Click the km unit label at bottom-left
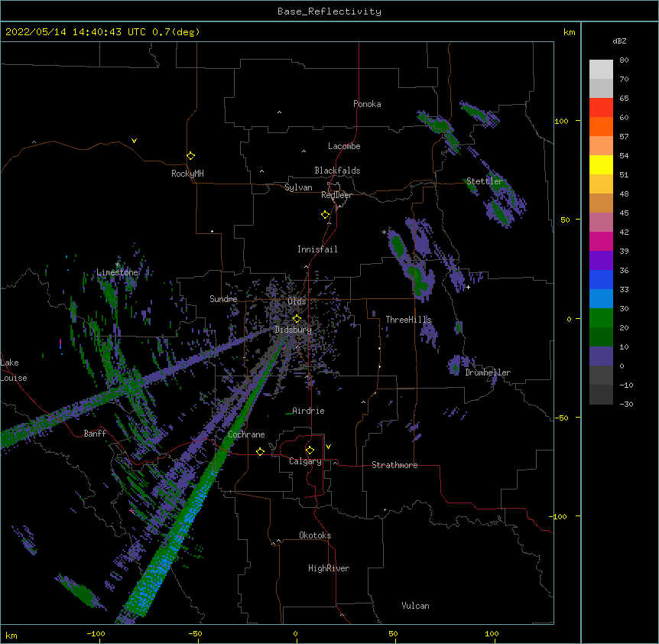Viewport: 659px width, 644px height. (11, 635)
